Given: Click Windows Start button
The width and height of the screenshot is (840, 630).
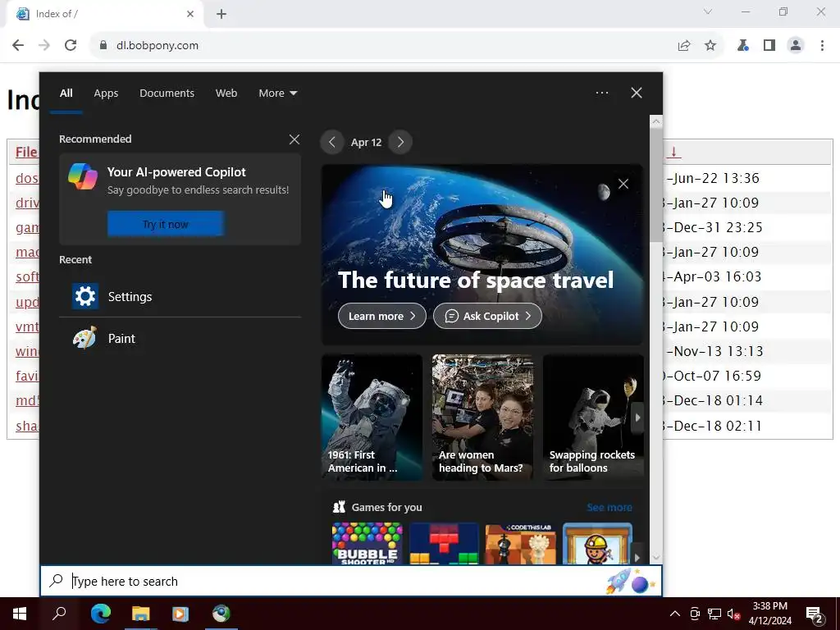Looking at the screenshot, I should pyautogui.click(x=20, y=614).
